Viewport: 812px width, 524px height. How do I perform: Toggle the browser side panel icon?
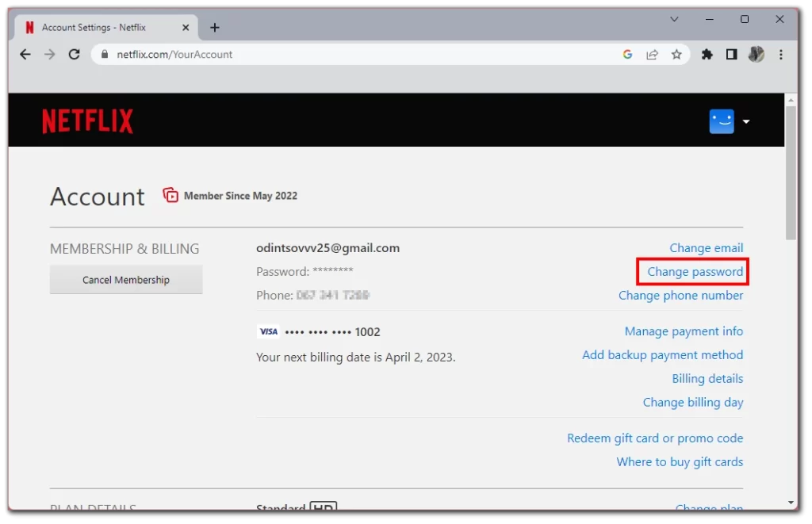[731, 55]
